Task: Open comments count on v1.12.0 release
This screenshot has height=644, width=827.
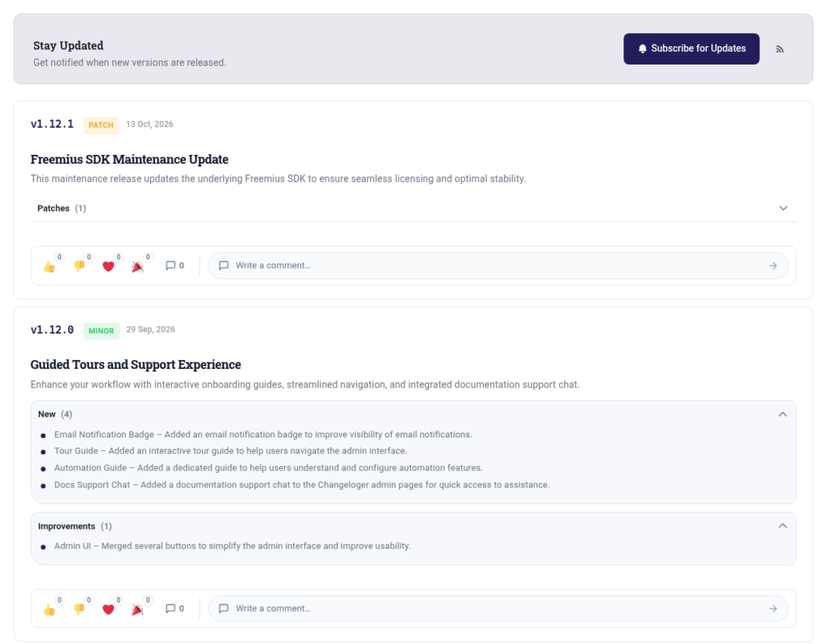Action: pyautogui.click(x=174, y=608)
